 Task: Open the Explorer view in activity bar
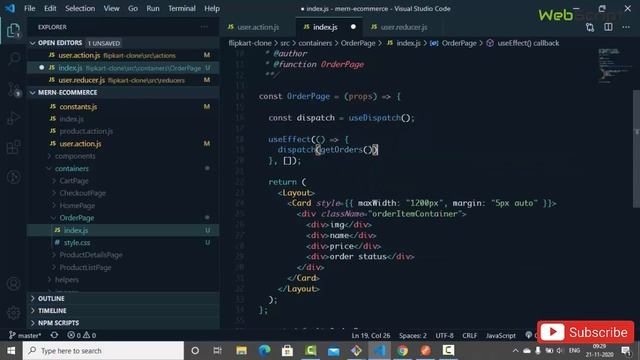pos(13,30)
